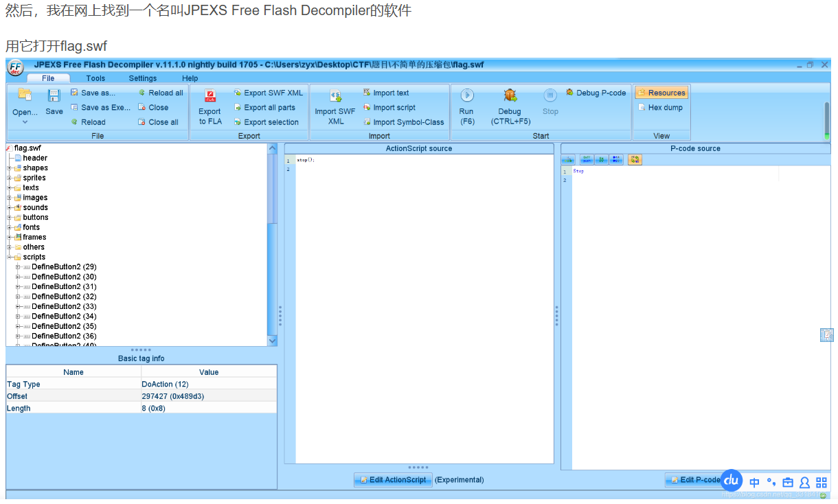Click Import script
The height and width of the screenshot is (504, 838).
tap(389, 107)
